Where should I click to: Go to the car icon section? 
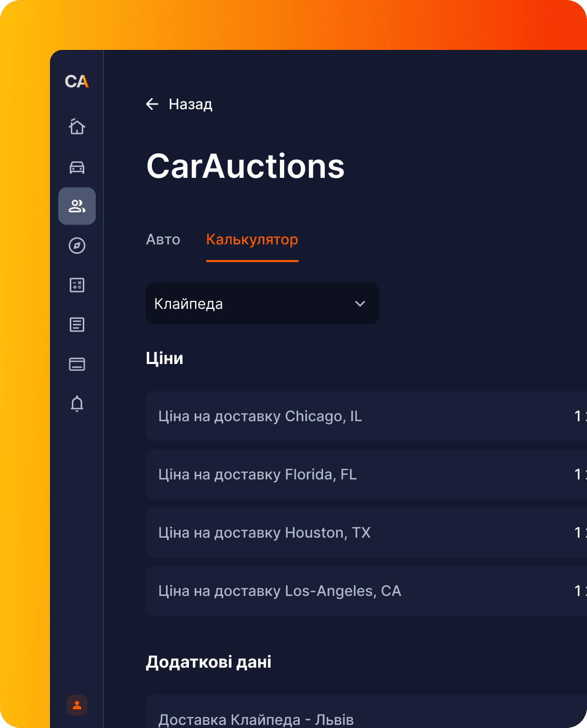(77, 167)
